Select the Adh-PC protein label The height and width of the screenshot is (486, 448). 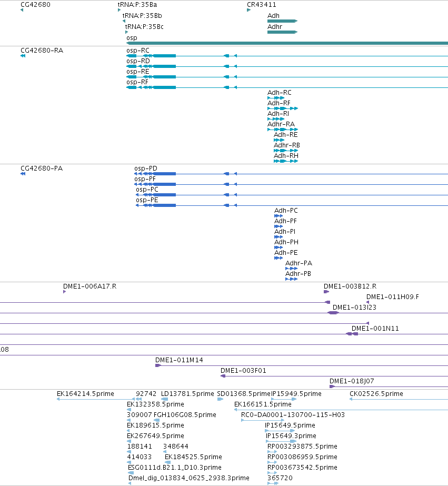click(286, 211)
